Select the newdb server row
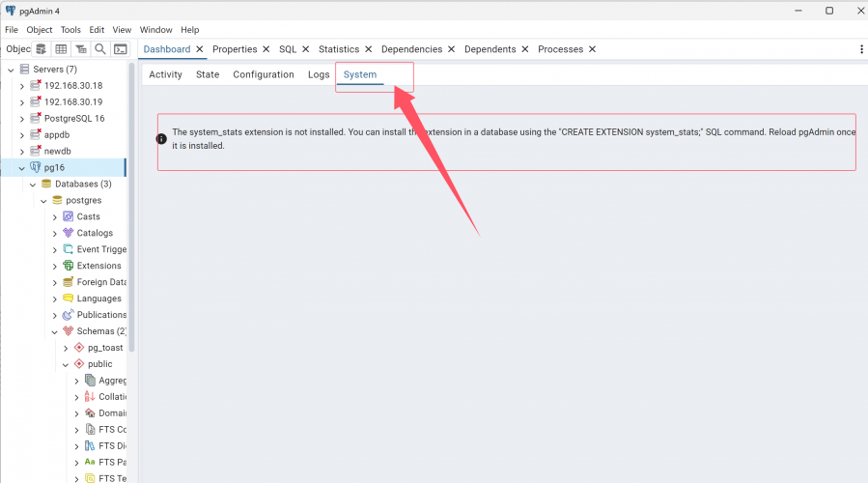Screen dimensions: 868x483 (64, 151)
